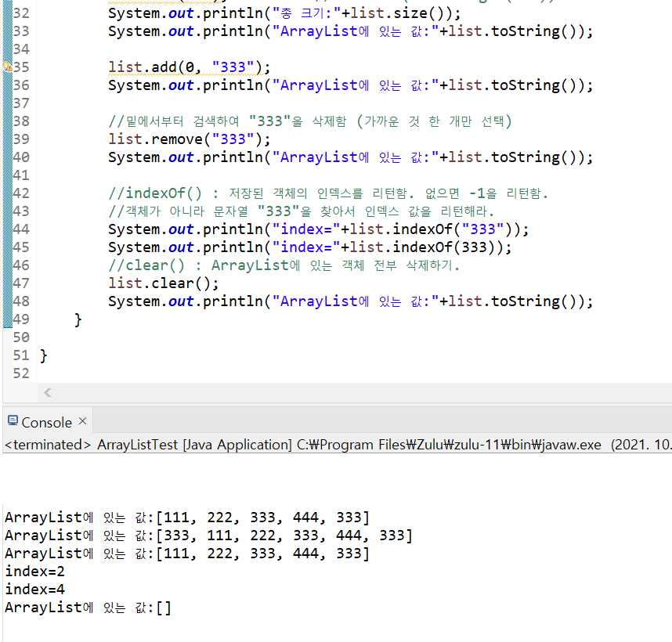Click the //clear() comment on line 46
The height and width of the screenshot is (642, 672).
click(284, 265)
